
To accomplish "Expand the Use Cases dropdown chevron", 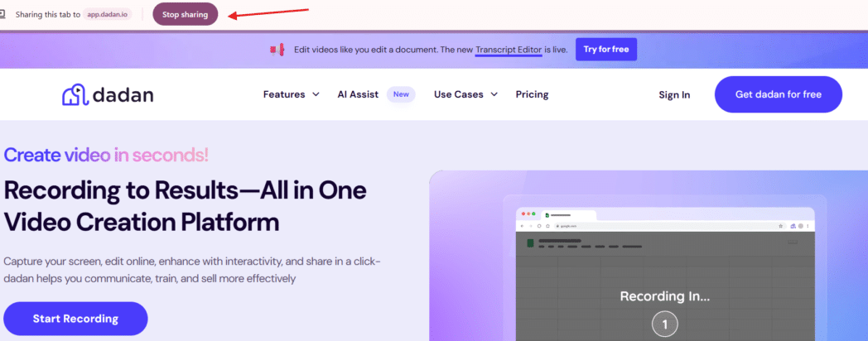I will 494,94.
